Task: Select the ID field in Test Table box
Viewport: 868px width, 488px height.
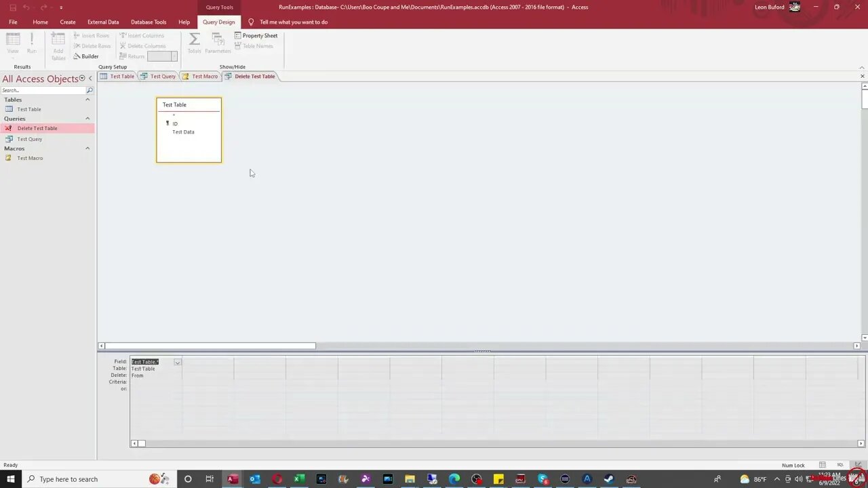Action: [x=175, y=123]
